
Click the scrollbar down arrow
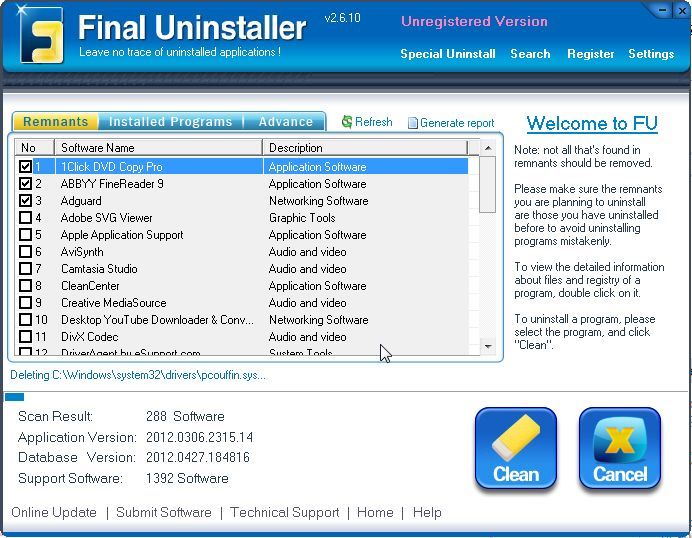pos(488,346)
